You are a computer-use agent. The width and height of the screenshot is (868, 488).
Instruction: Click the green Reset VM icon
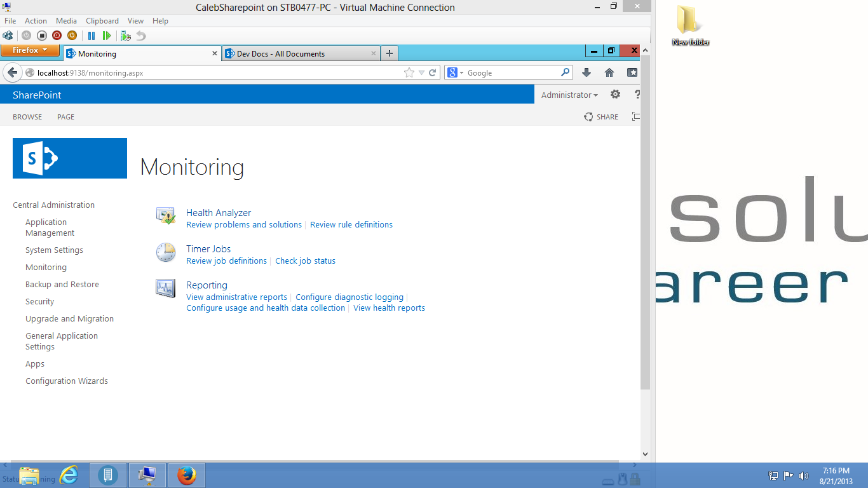pos(107,36)
